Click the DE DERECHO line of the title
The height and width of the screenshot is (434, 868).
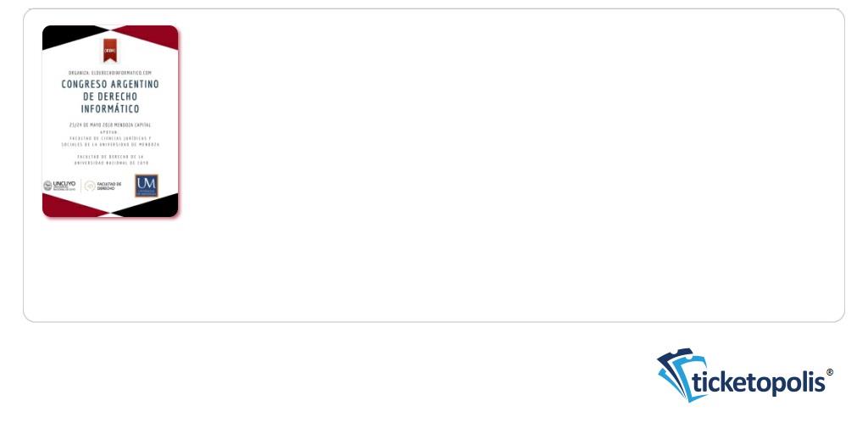(110, 97)
